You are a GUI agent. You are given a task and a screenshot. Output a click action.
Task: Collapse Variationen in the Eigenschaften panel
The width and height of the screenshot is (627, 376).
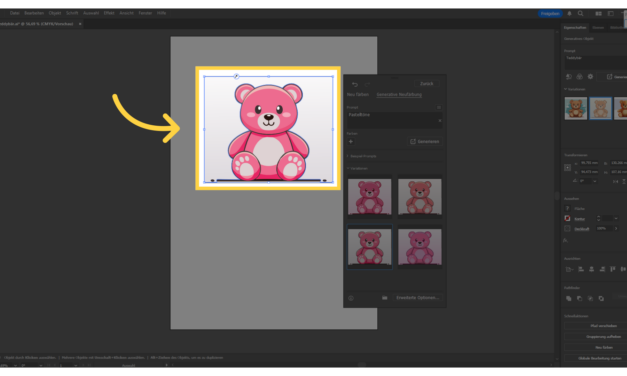[565, 89]
